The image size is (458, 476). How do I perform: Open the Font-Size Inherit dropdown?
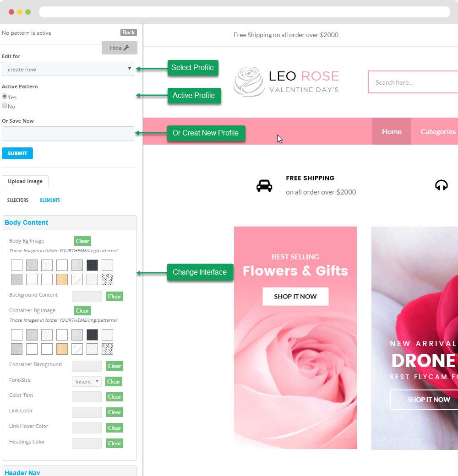coord(87,382)
